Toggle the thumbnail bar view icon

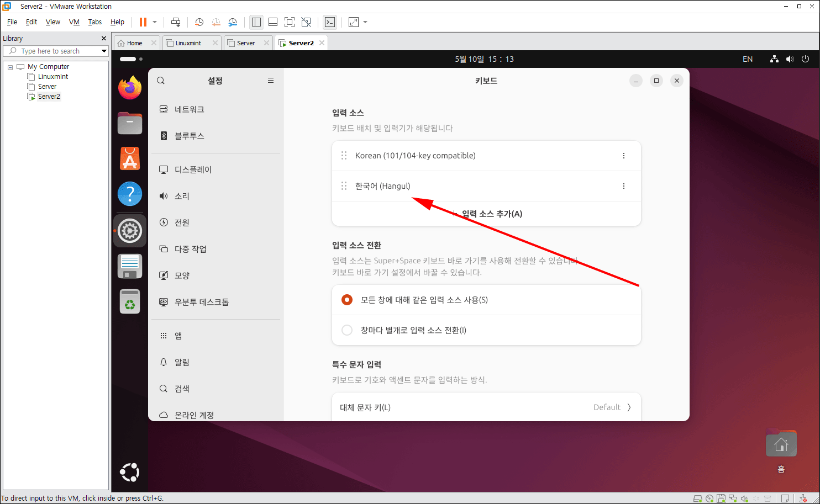point(273,22)
